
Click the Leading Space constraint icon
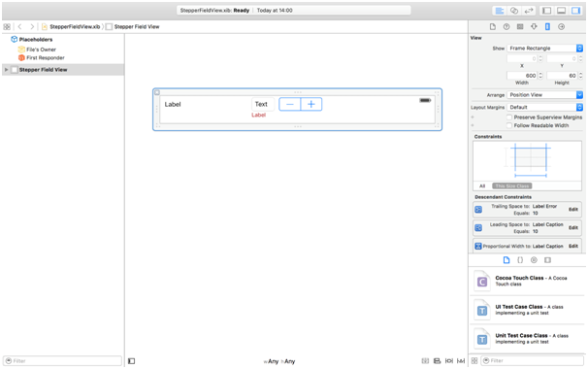[478, 228]
